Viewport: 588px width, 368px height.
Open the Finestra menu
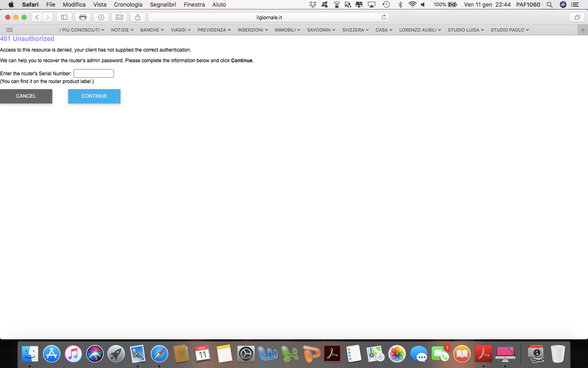pos(194,5)
